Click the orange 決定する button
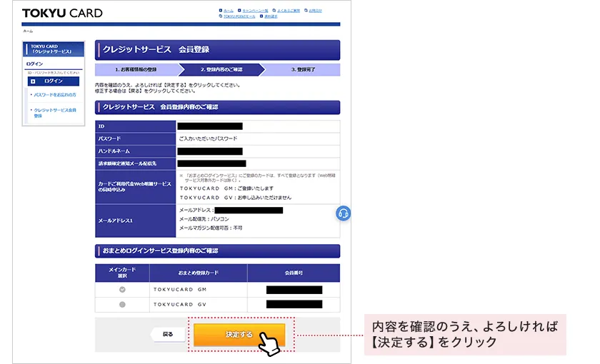The height and width of the screenshot is (364, 600). coord(239,335)
